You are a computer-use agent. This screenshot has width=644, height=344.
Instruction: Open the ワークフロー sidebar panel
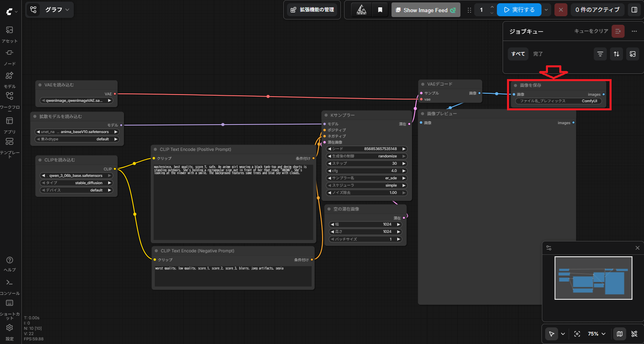point(9,101)
